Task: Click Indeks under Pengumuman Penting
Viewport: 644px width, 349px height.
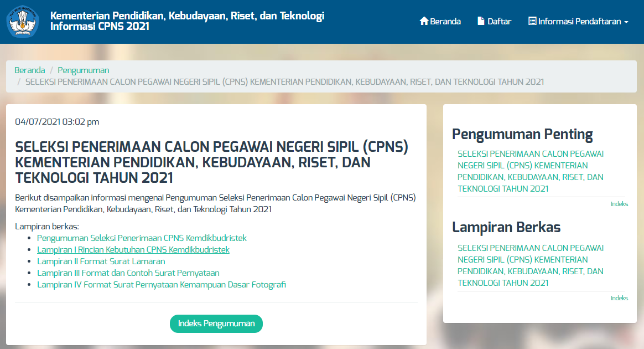Action: point(620,203)
